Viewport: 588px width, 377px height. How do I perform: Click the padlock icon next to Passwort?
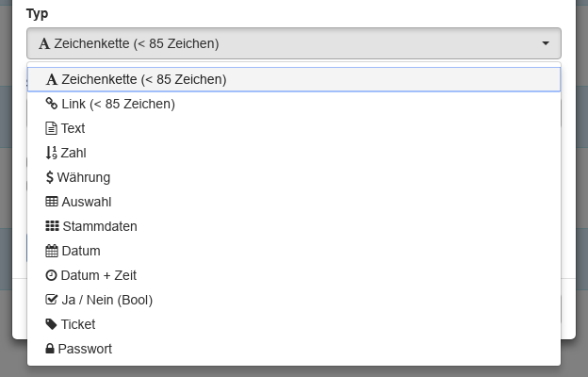click(x=51, y=349)
